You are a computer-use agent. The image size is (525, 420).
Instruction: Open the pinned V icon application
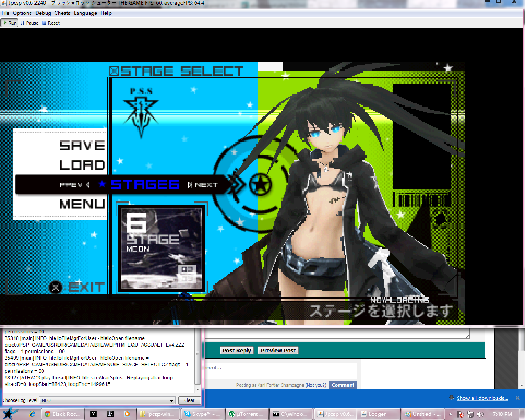point(94,414)
